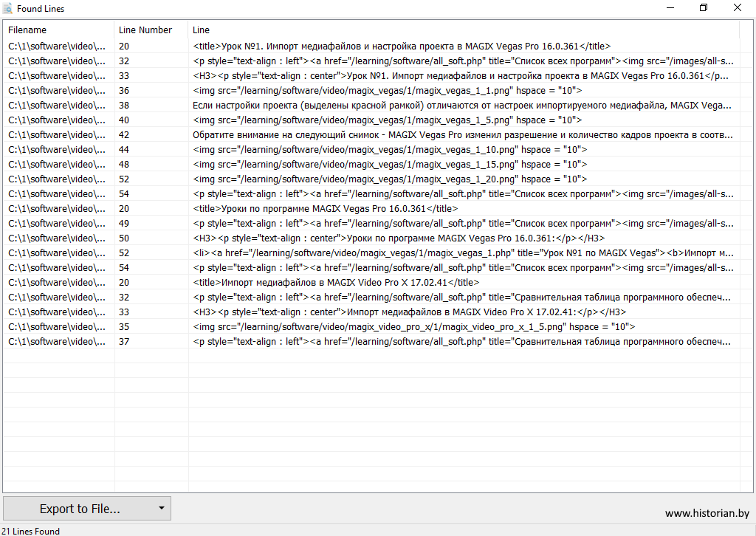This screenshot has width=756, height=536.
Task: Click the Found Lines window icon
Action: pyautogui.click(x=7, y=9)
